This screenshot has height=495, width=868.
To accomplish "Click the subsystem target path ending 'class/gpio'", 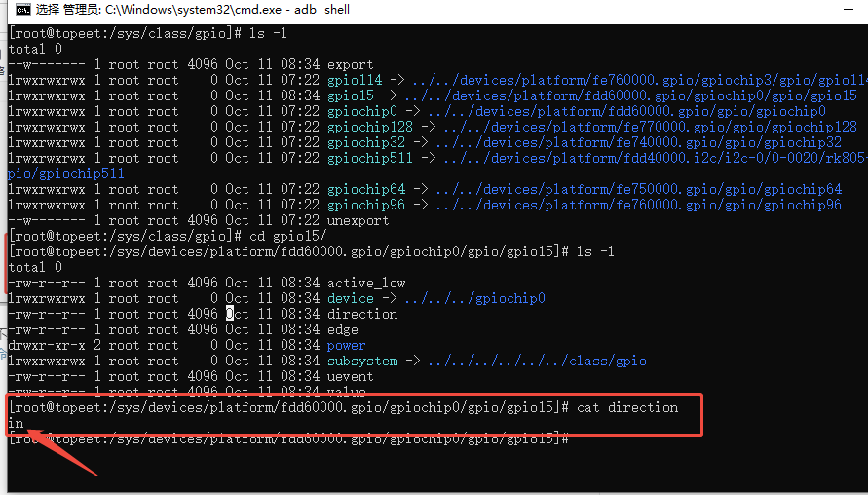I will point(537,361).
